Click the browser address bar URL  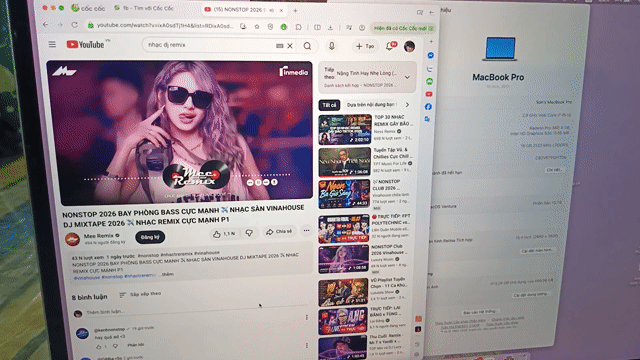click(x=164, y=25)
